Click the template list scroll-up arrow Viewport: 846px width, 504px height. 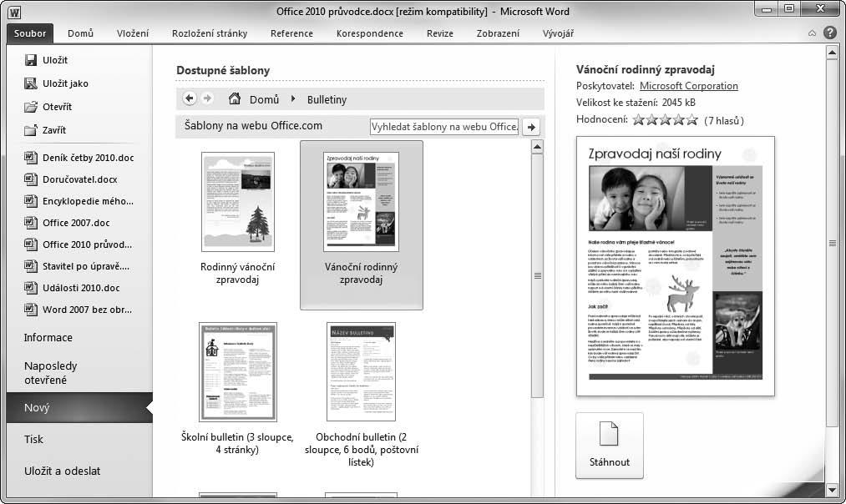(537, 147)
